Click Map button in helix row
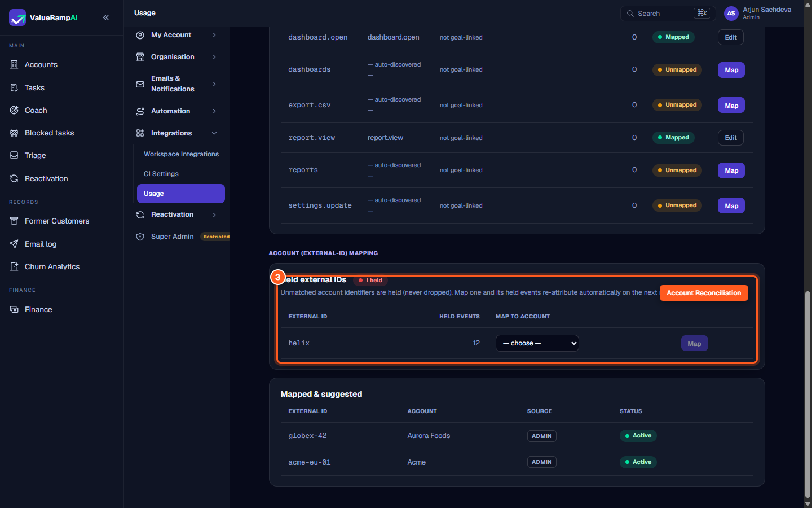812x508 pixels. point(694,344)
